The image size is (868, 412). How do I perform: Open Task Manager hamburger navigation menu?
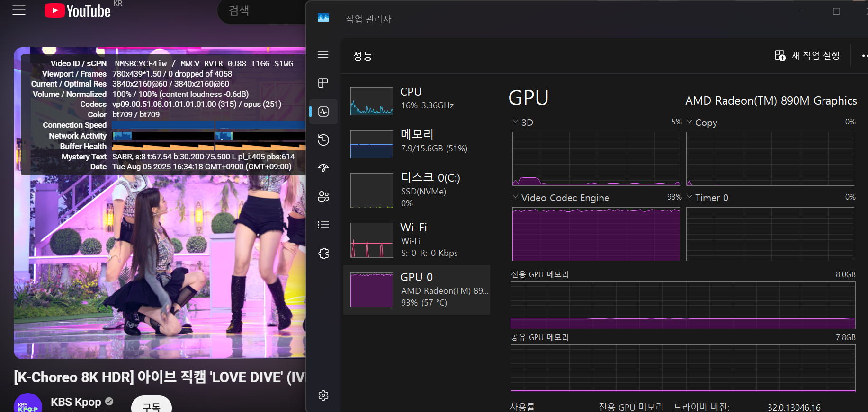(x=323, y=54)
